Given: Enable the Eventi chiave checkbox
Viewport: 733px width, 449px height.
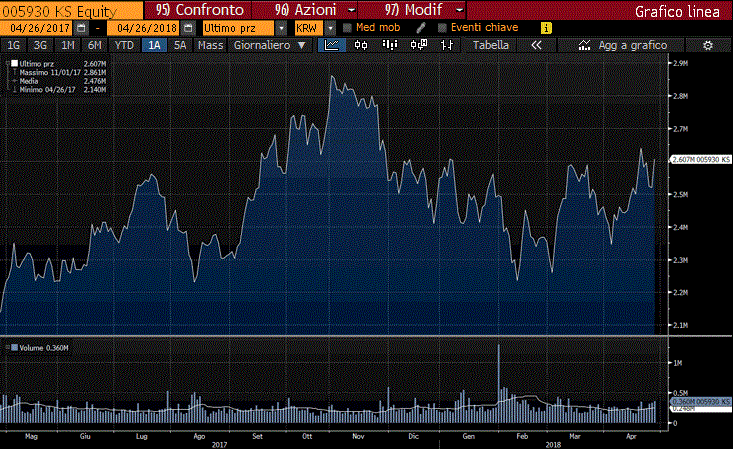Looking at the screenshot, I should tap(442, 28).
